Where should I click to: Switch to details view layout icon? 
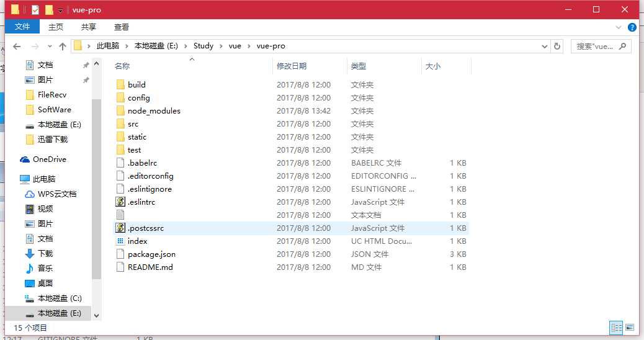pyautogui.click(x=617, y=327)
